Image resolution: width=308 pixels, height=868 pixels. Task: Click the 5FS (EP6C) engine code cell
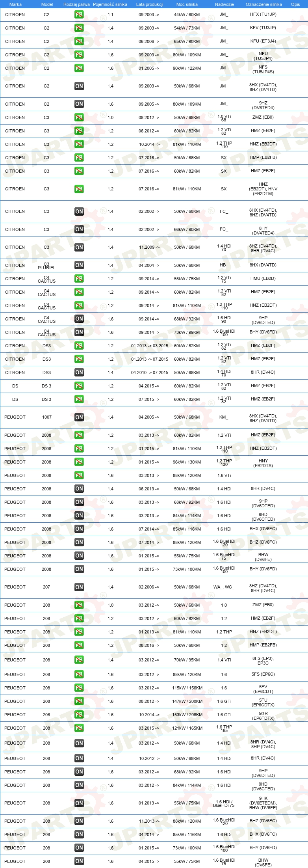pyautogui.click(x=263, y=674)
